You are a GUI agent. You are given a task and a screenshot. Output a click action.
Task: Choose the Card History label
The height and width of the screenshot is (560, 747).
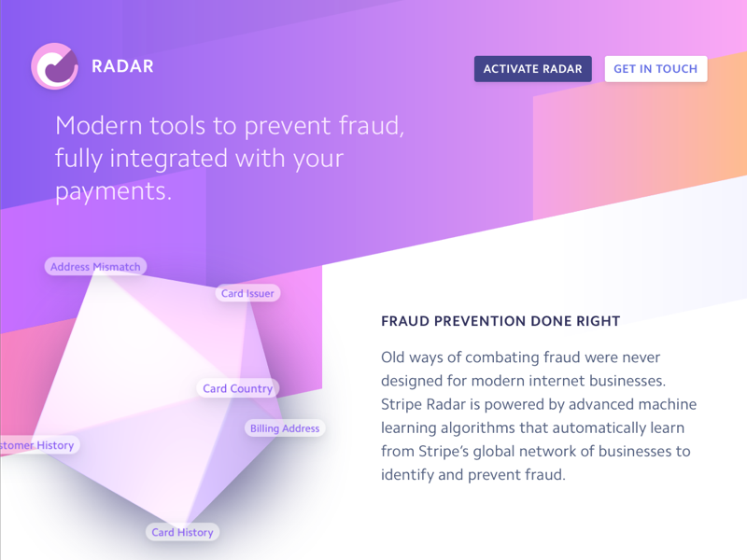point(183,532)
